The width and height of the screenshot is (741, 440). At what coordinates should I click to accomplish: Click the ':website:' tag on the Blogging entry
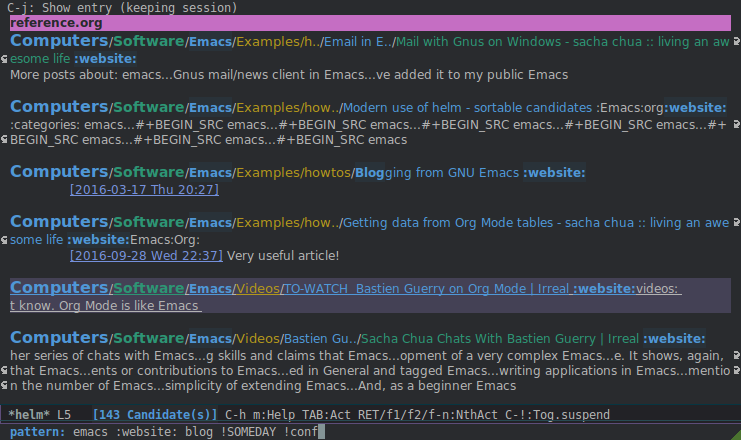click(554, 173)
